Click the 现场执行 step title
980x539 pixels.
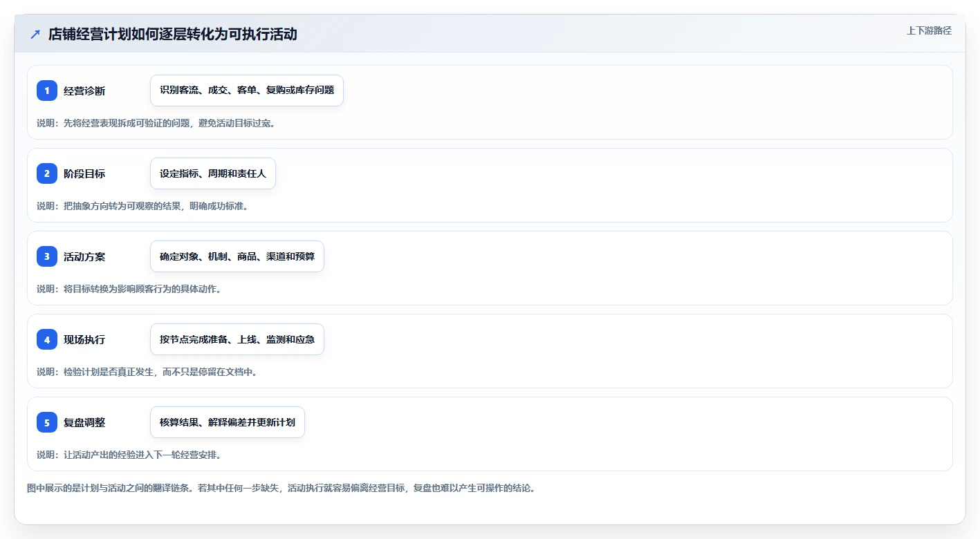click(84, 339)
